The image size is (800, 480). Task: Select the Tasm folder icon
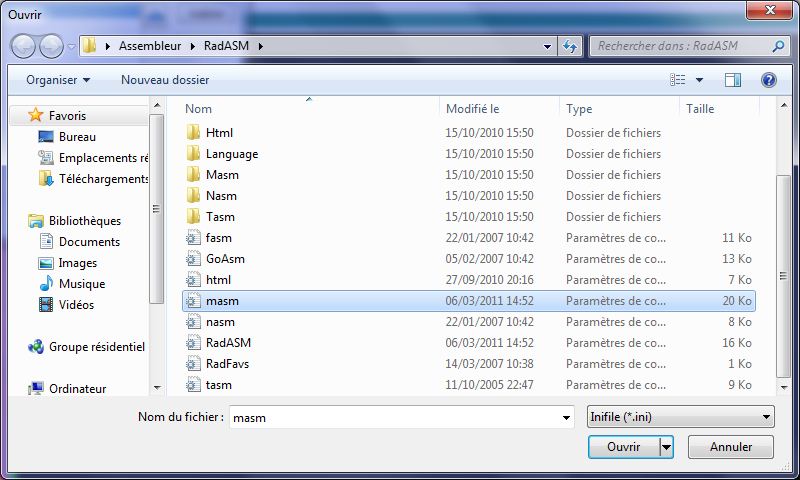(193, 216)
